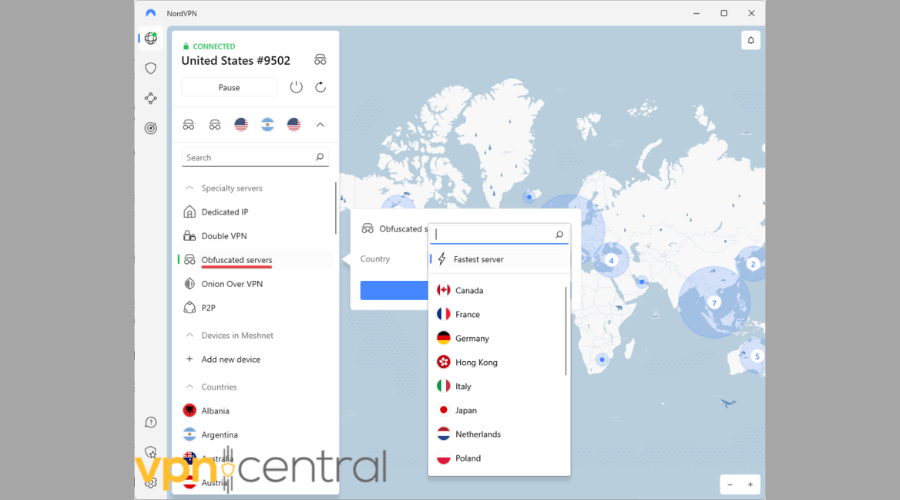Click the country dropdown scrollbar
The width and height of the screenshot is (900, 500).
tap(566, 331)
